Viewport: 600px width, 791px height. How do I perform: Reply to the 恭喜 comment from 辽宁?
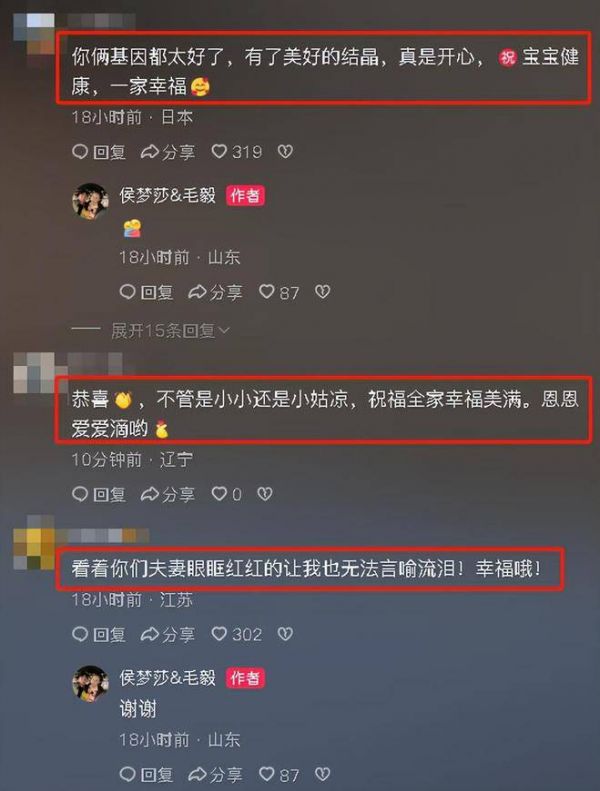pos(99,493)
